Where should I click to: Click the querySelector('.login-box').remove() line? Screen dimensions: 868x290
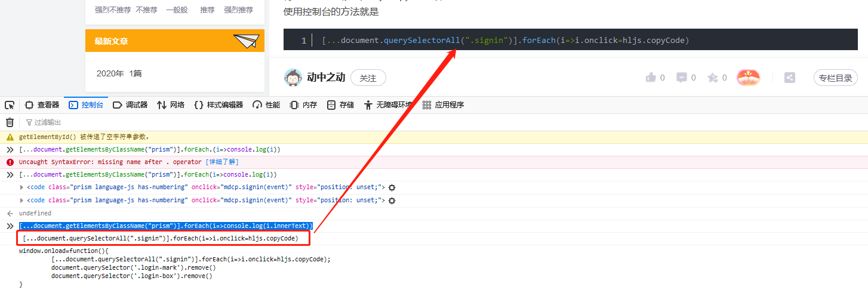point(132,276)
